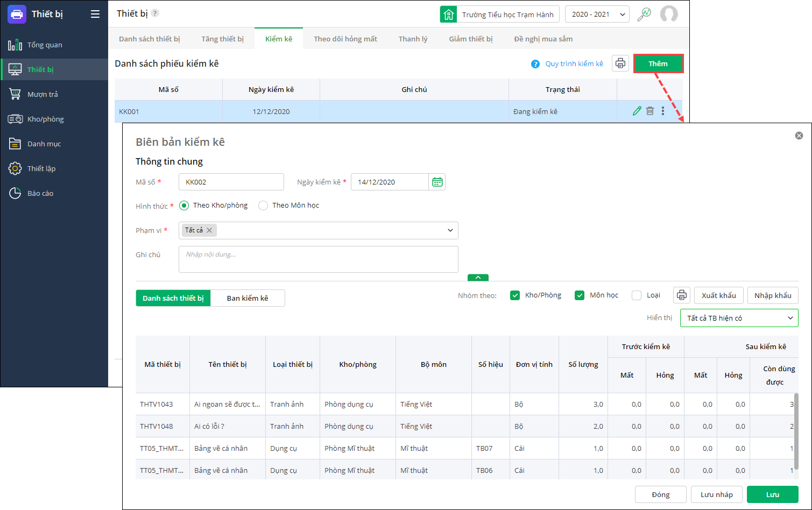The height and width of the screenshot is (510, 812).
Task: Delete KK001 using the trash icon
Action: (x=650, y=111)
